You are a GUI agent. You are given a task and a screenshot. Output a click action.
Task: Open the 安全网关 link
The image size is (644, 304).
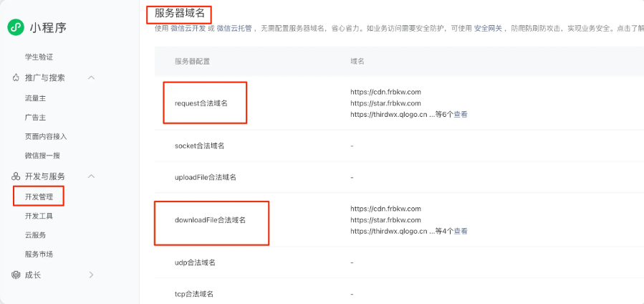489,29
